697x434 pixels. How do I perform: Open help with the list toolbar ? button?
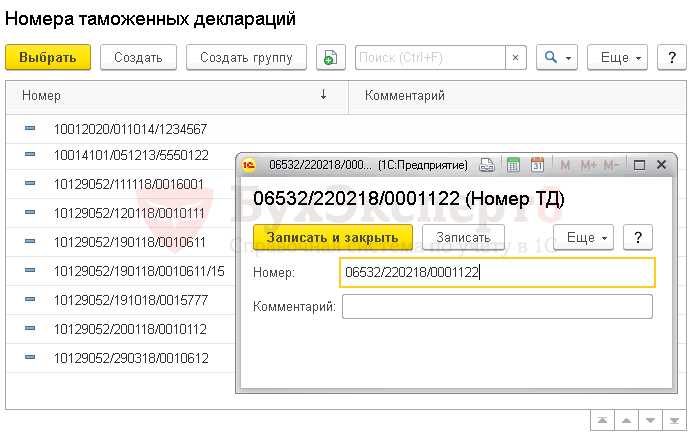point(672,57)
